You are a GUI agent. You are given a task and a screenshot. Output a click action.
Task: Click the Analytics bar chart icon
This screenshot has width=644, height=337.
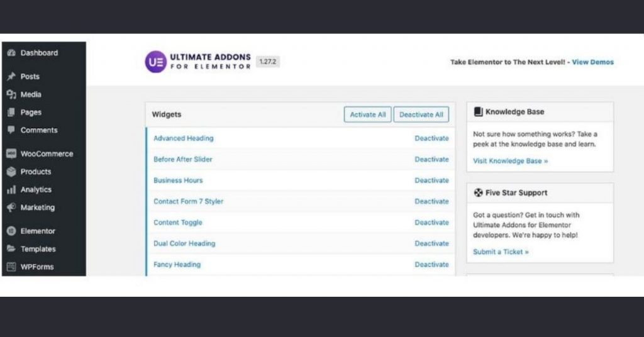[x=11, y=190]
